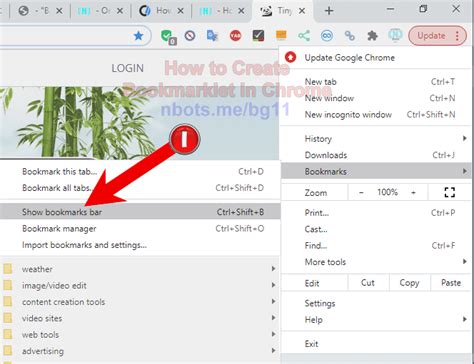Screen dimensions: 474x364
Task: Select Exit from the menu
Action: click(x=376, y=344)
